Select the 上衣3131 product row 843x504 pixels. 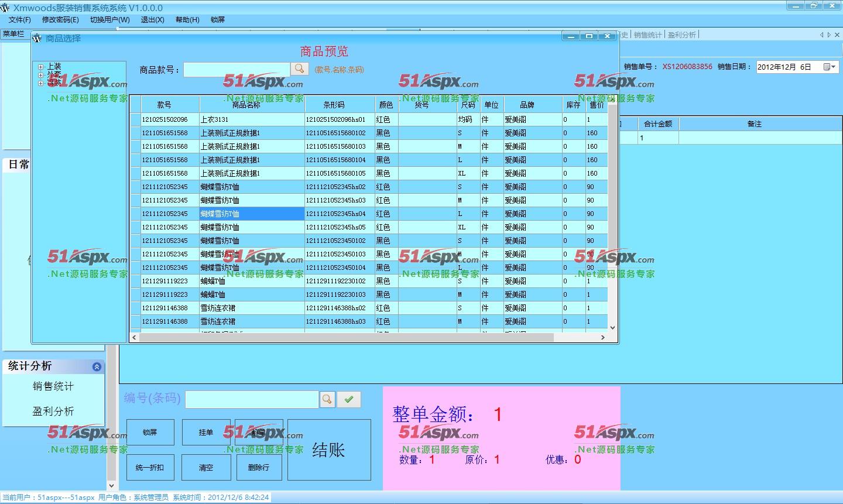coord(369,119)
